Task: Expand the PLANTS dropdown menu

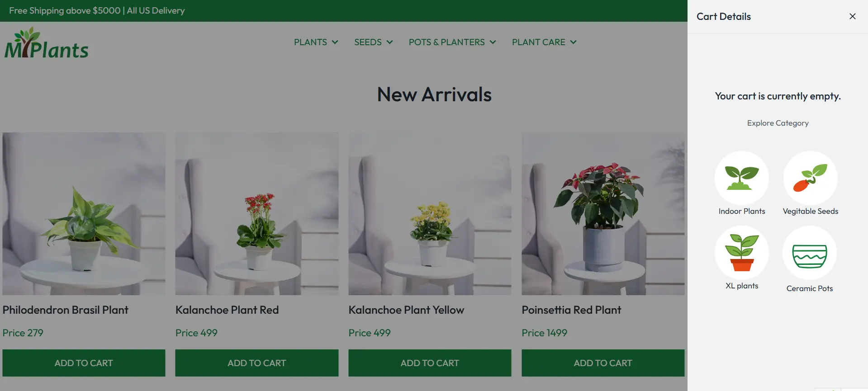Action: click(316, 42)
